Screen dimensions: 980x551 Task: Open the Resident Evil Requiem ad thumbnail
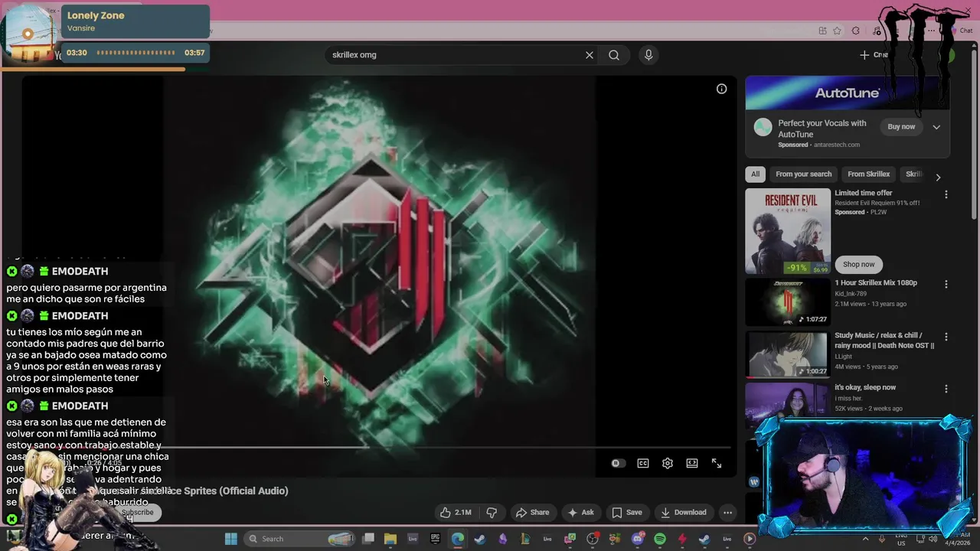click(x=788, y=231)
